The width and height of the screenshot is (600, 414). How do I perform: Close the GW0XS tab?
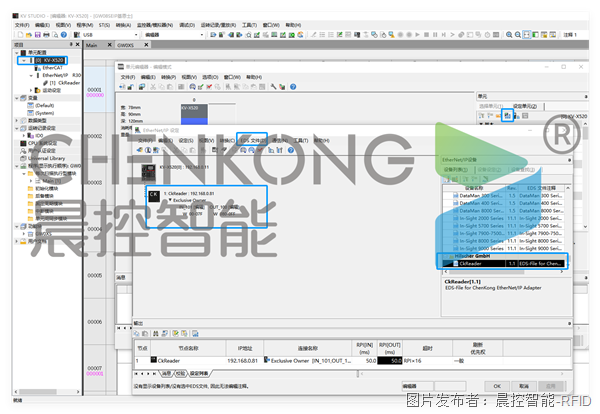coord(146,45)
